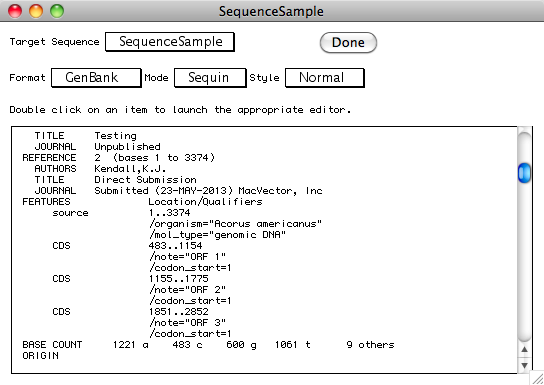Select the AUTHORS Kendall,K.J. line

click(100, 169)
